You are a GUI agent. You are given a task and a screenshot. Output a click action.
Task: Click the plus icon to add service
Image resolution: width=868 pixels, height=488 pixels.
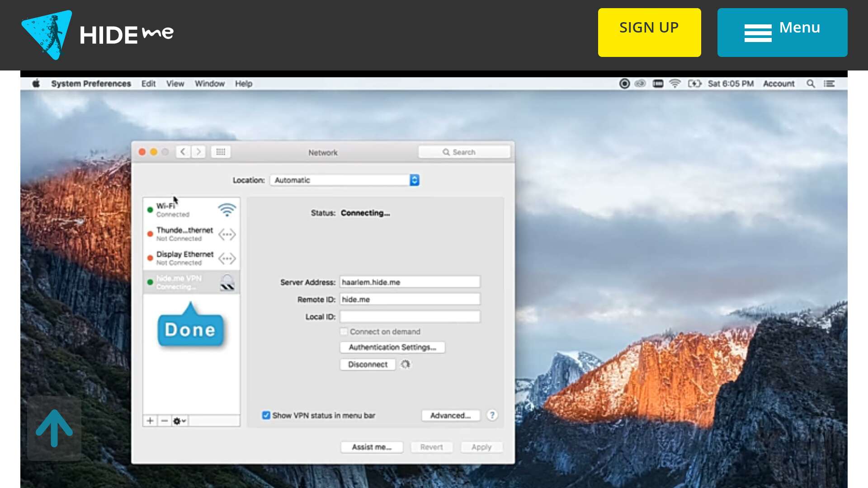[150, 421]
